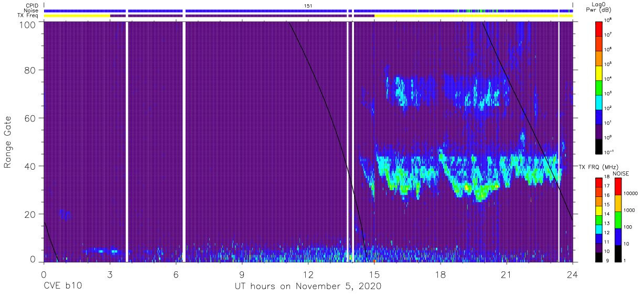Click the UT hour tick label 18
Image resolution: width=644 pixels, height=297 pixels.
click(441, 273)
